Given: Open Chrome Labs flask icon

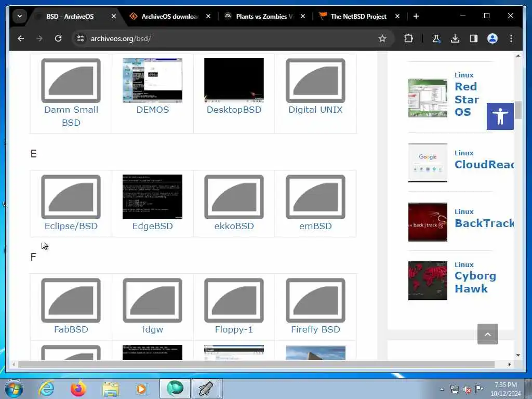Looking at the screenshot, I should pyautogui.click(x=436, y=38).
